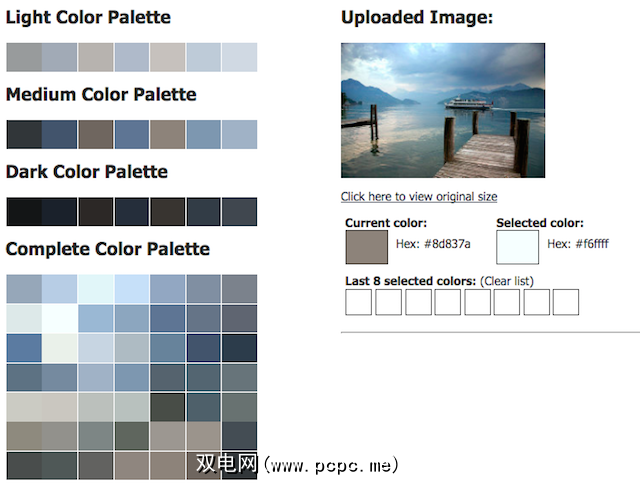Viewport: 640px width, 488px height.
Task: Pick fourth swatch in Light Color Palette
Action: [132, 57]
